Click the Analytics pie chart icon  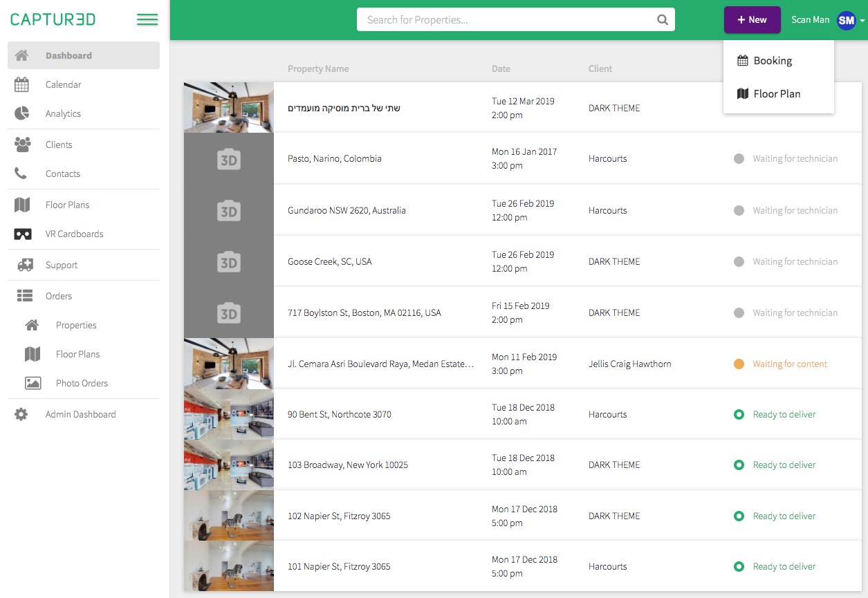click(x=21, y=113)
